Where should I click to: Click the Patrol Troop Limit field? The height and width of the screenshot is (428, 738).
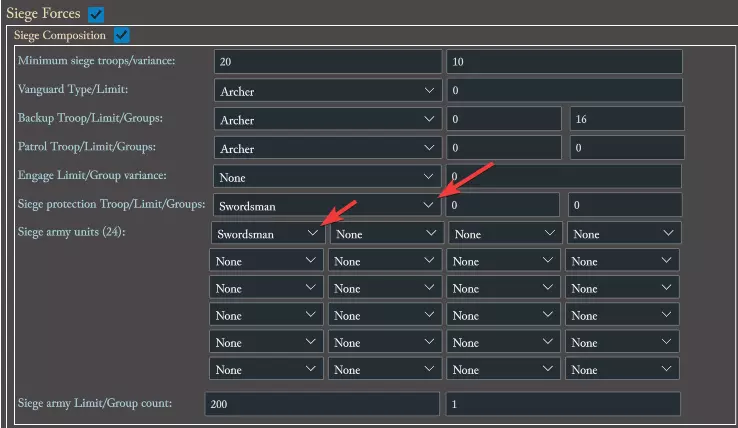point(503,148)
